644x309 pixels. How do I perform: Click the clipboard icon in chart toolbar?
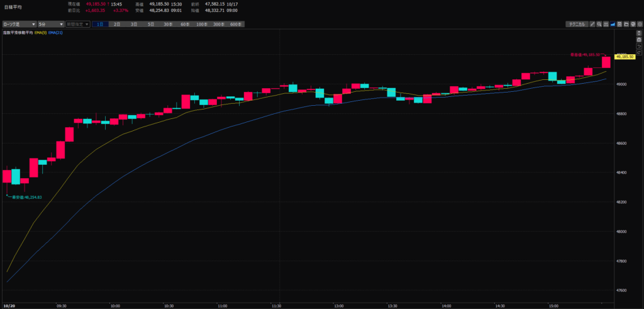[x=619, y=24]
